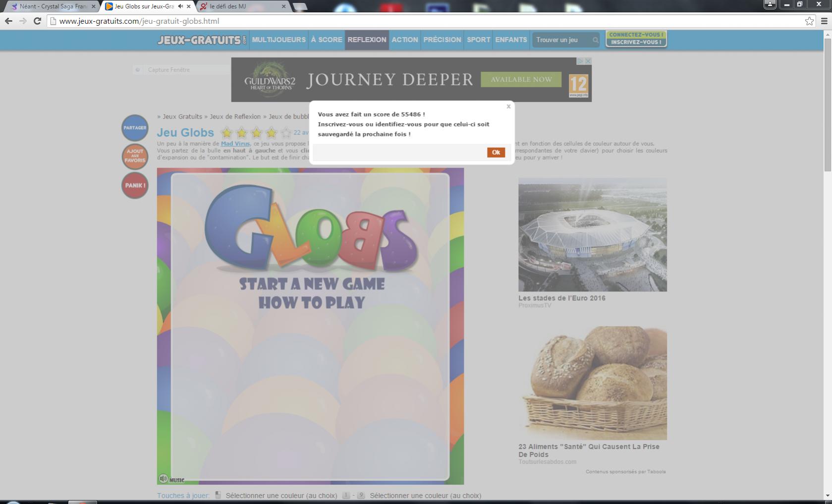The image size is (832, 504).
Task: Open the Multijoueurs menu item
Action: tap(278, 40)
